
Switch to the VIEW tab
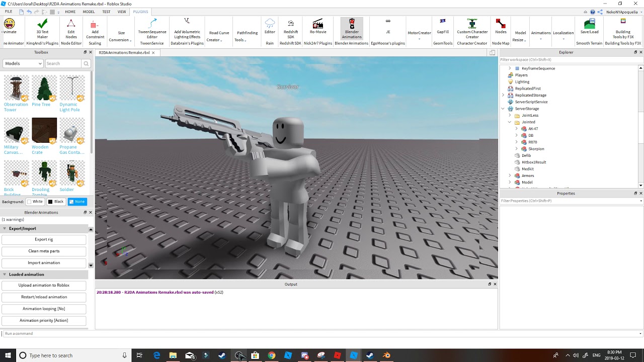[122, 12]
